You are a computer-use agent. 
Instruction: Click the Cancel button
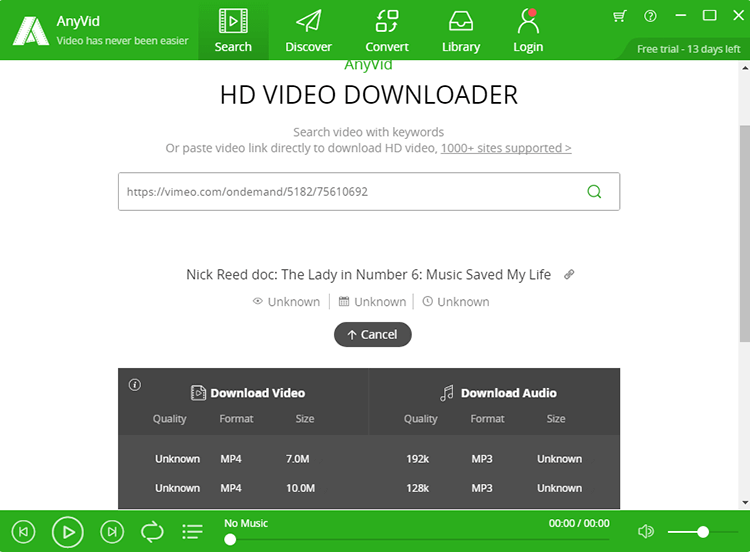click(373, 334)
